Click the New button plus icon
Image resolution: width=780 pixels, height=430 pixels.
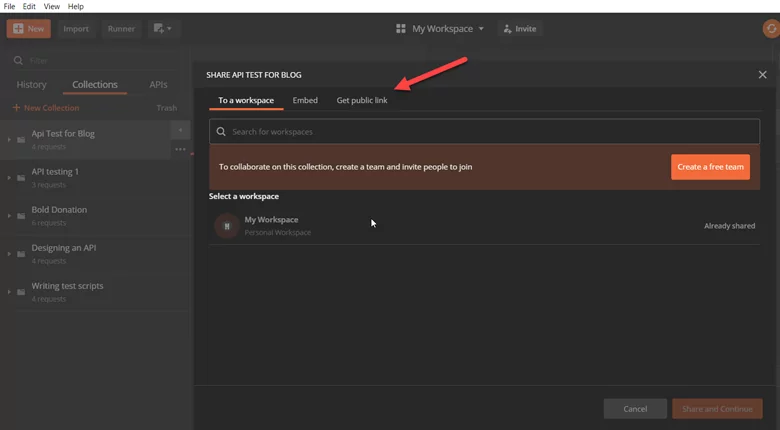[18, 29]
